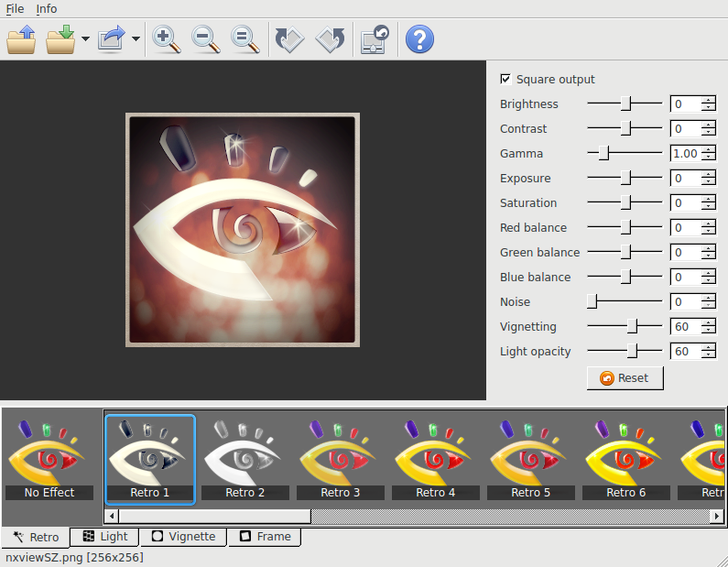Click the Saturation slider handle
The height and width of the screenshot is (567, 728).
pyautogui.click(x=626, y=202)
